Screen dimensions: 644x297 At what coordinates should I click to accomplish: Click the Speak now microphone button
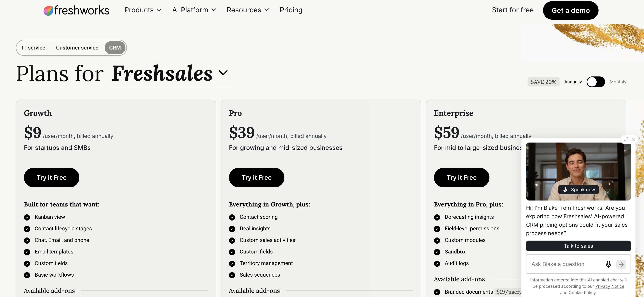(x=578, y=190)
